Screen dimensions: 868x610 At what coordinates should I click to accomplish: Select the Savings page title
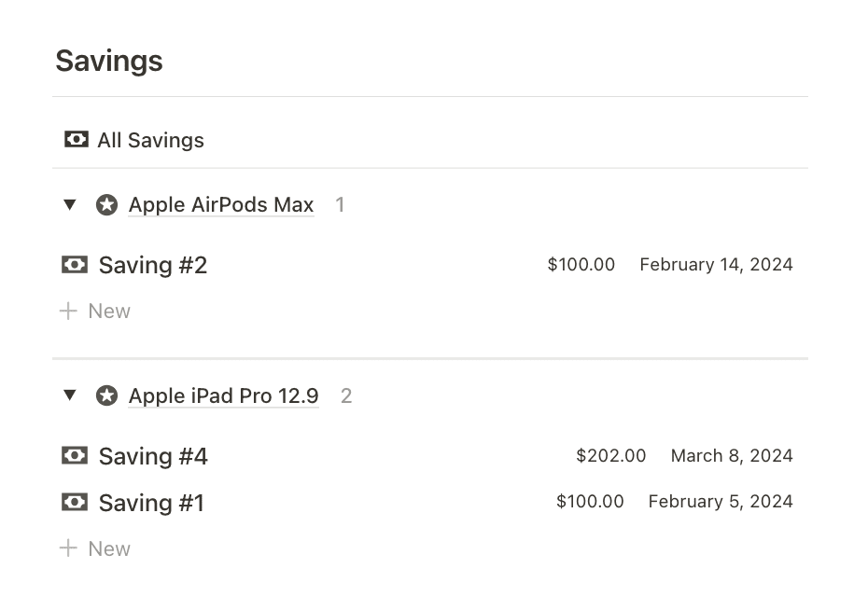tap(108, 61)
